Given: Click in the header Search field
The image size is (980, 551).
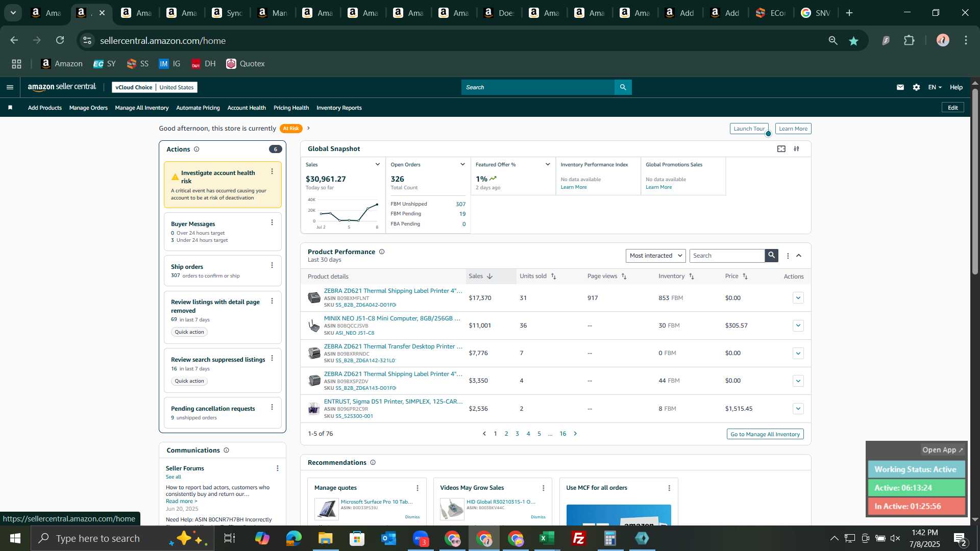Looking at the screenshot, I should click(x=538, y=87).
